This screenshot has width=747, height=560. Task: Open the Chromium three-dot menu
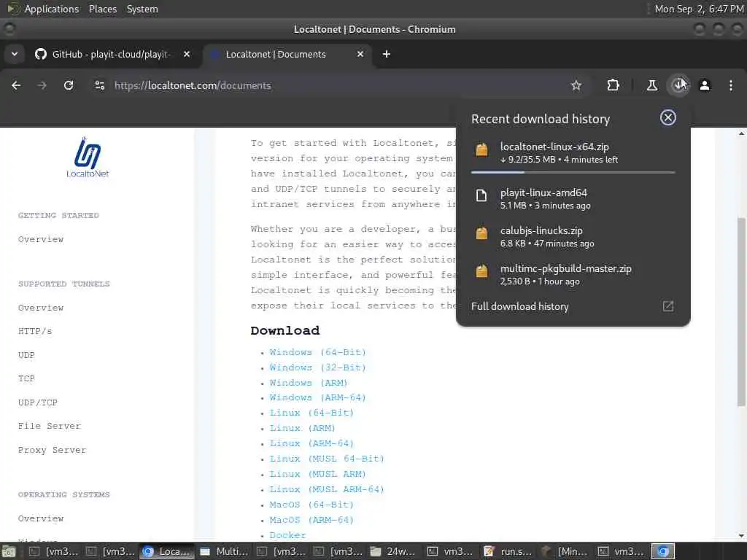click(731, 85)
